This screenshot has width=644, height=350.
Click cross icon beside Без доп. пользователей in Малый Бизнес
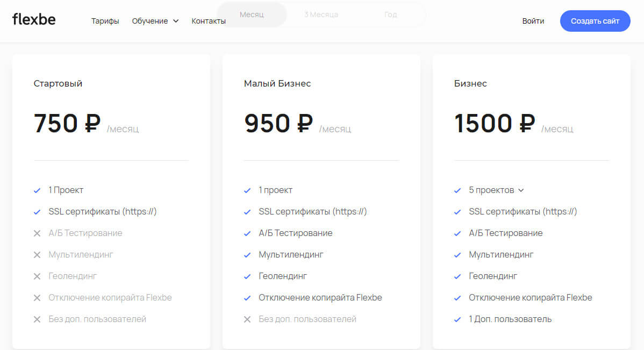tap(247, 319)
